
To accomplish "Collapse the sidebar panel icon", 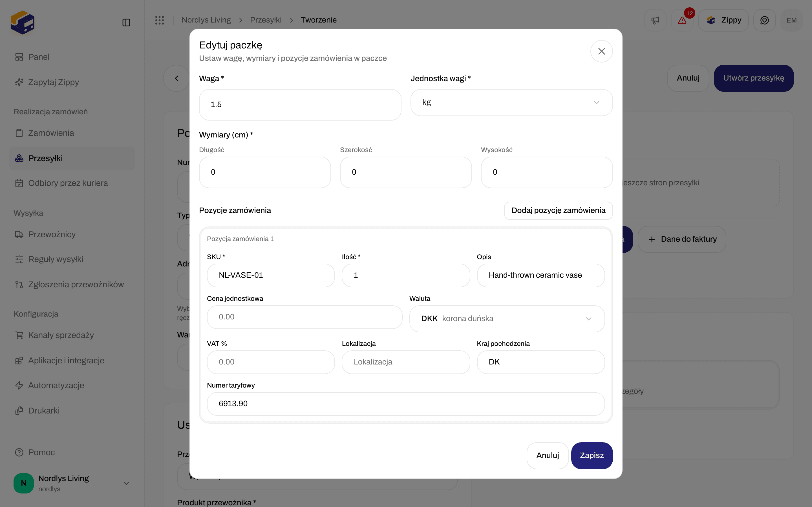I will coord(126,23).
